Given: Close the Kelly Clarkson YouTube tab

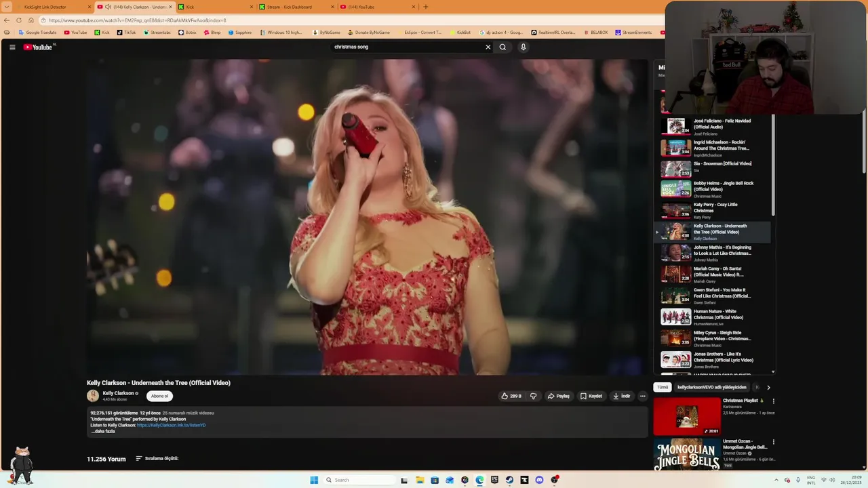Looking at the screenshot, I should 170,7.
